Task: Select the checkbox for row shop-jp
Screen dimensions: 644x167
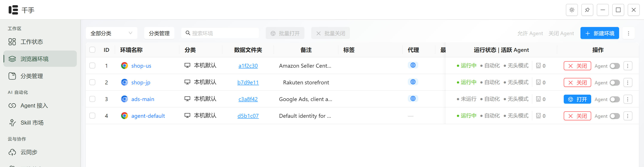Action: click(92, 82)
